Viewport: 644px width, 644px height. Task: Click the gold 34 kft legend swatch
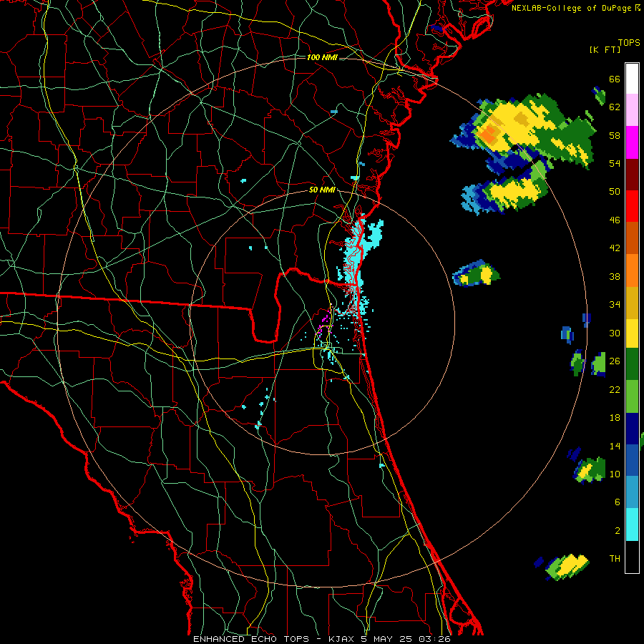tap(632, 303)
